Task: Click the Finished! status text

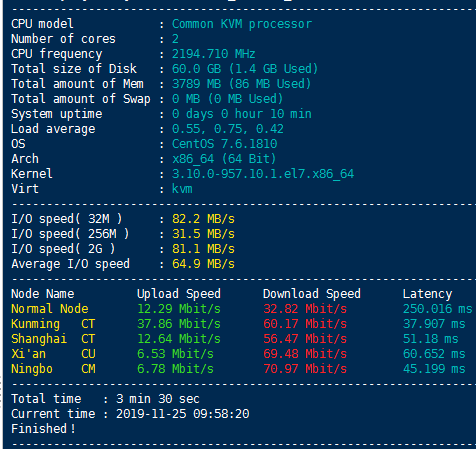Action: (x=43, y=429)
